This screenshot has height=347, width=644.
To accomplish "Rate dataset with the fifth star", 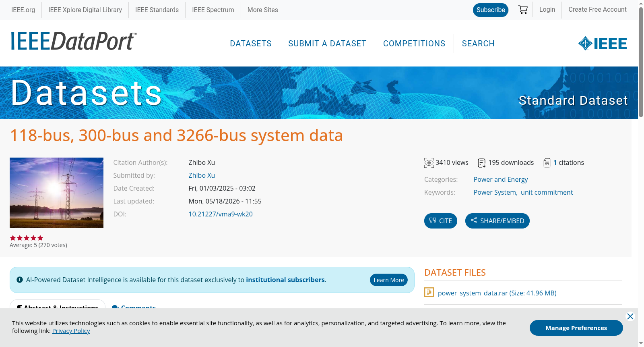I will coord(40,238).
